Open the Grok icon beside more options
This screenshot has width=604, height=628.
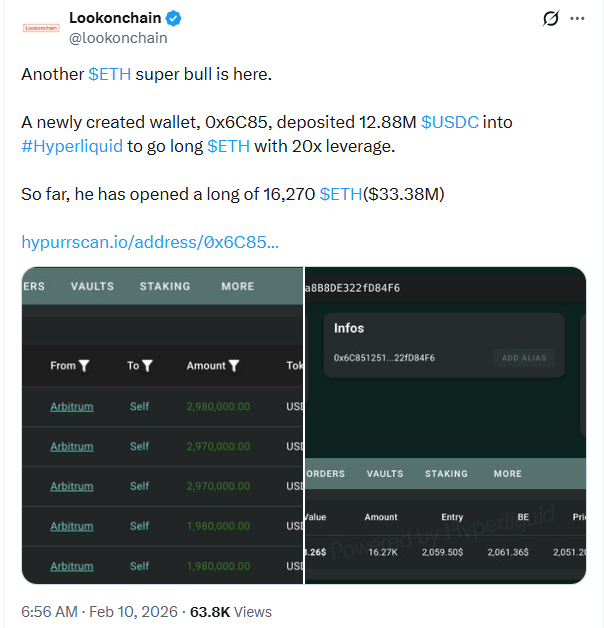point(550,19)
